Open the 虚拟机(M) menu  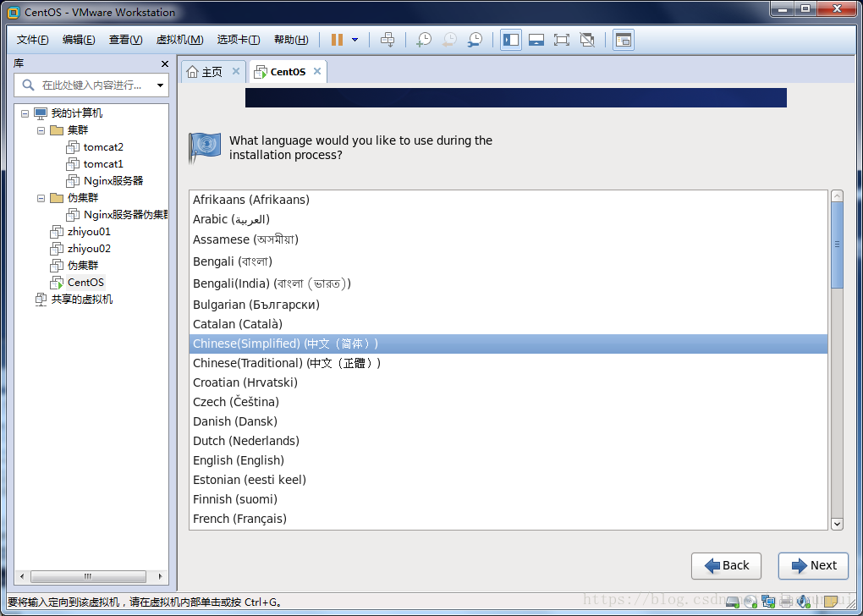click(x=180, y=40)
